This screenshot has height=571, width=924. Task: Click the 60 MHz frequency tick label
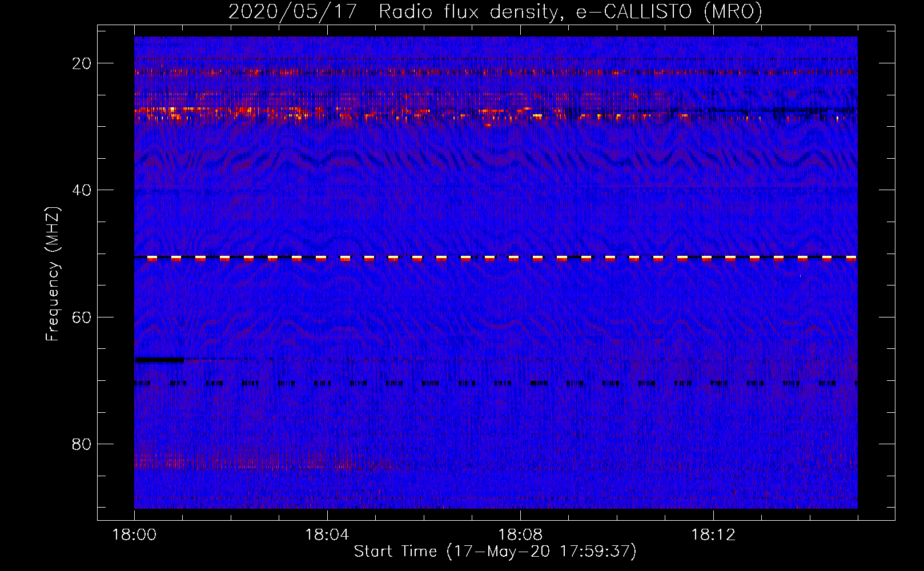(83, 316)
